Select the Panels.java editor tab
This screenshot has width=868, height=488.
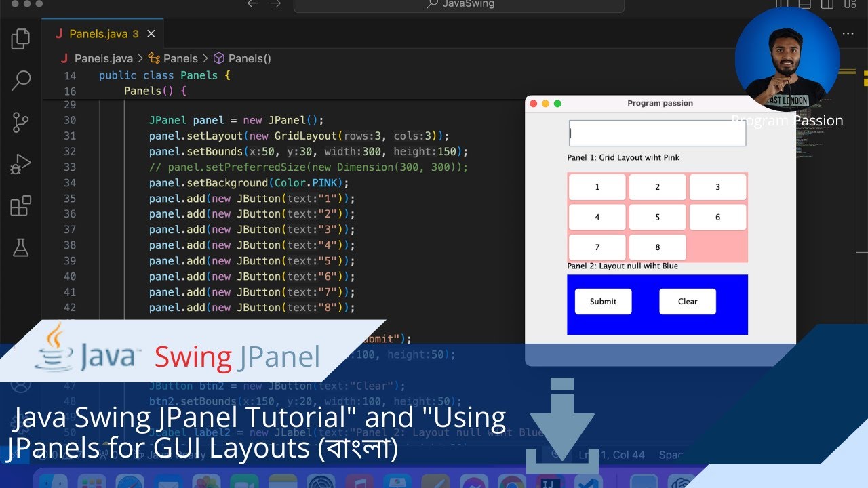pyautogui.click(x=103, y=33)
